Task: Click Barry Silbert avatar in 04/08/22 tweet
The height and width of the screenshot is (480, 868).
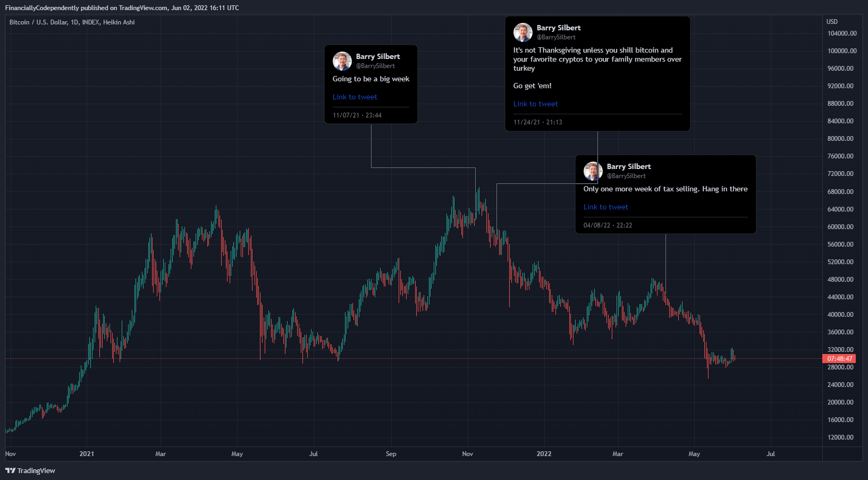Action: click(593, 171)
